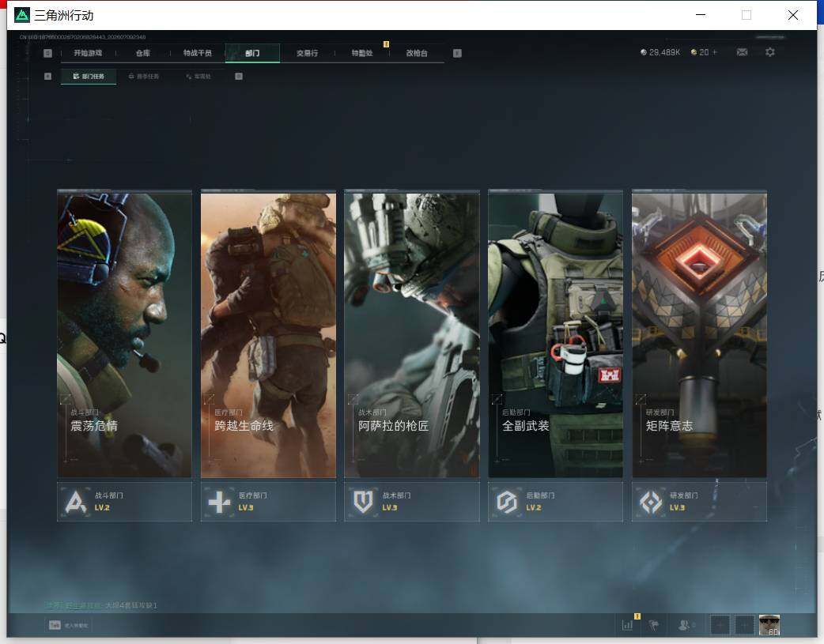
Task: Minimize the 三角洲行动 window
Action: (x=701, y=15)
